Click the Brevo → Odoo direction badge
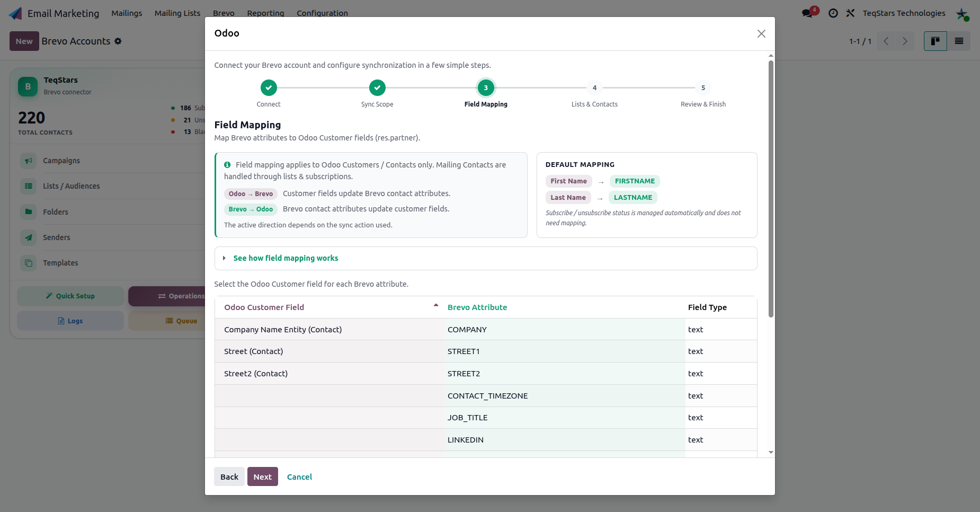980x512 pixels. (x=251, y=209)
